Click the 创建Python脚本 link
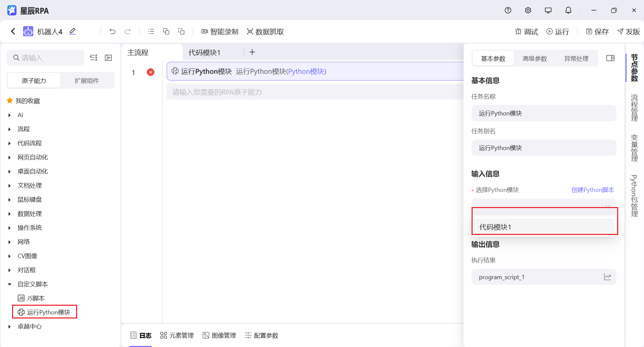 pos(592,190)
